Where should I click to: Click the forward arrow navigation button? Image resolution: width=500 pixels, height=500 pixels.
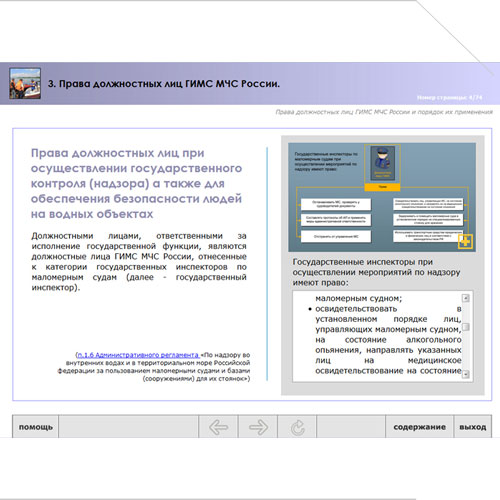(258, 427)
